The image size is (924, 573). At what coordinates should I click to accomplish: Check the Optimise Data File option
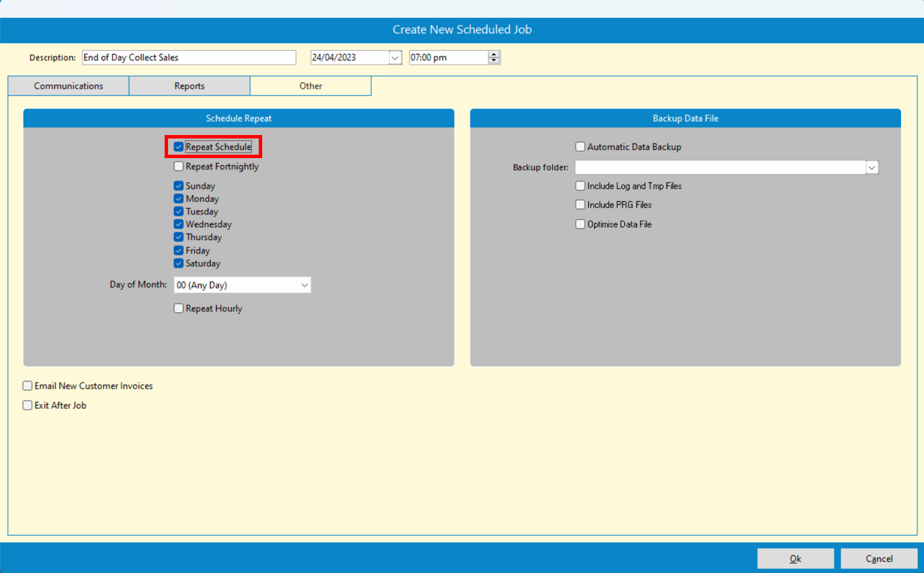click(x=580, y=224)
